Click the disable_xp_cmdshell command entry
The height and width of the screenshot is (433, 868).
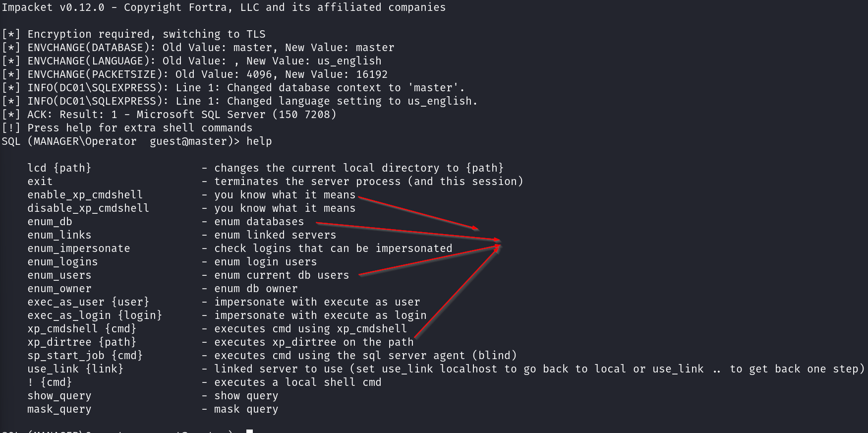tap(88, 208)
